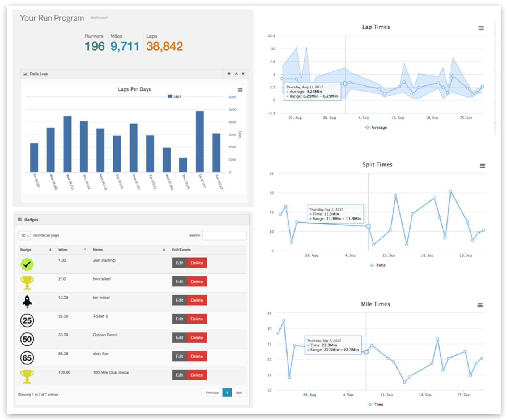Click the Badges table icon
Screen dimensions: 507x420
pyautogui.click(x=20, y=220)
